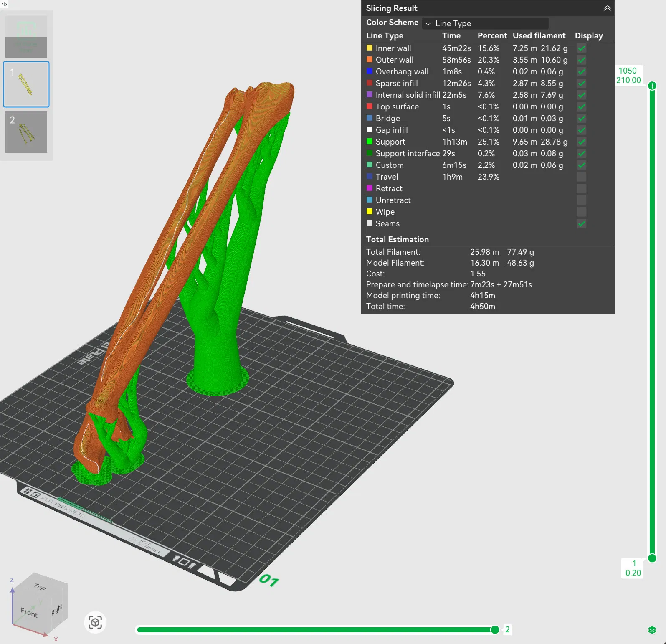
Task: Click the Support green color swatch
Action: [x=370, y=142]
